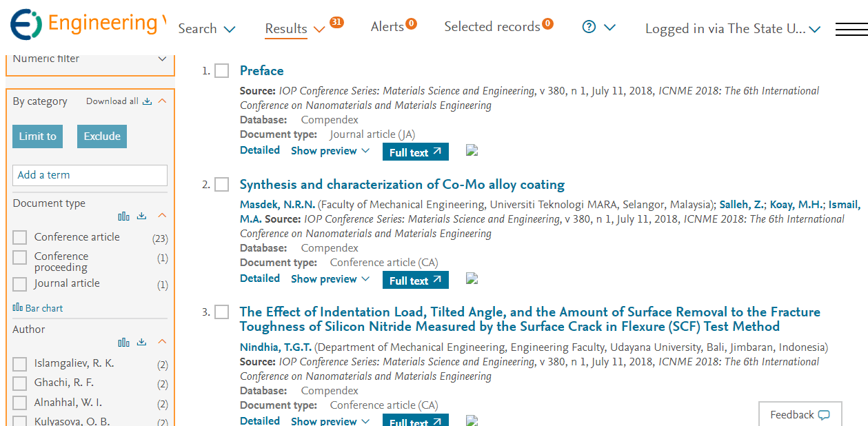Click the image icon beside Preface Full text
Viewport: 868px width, 426px height.
tap(472, 150)
